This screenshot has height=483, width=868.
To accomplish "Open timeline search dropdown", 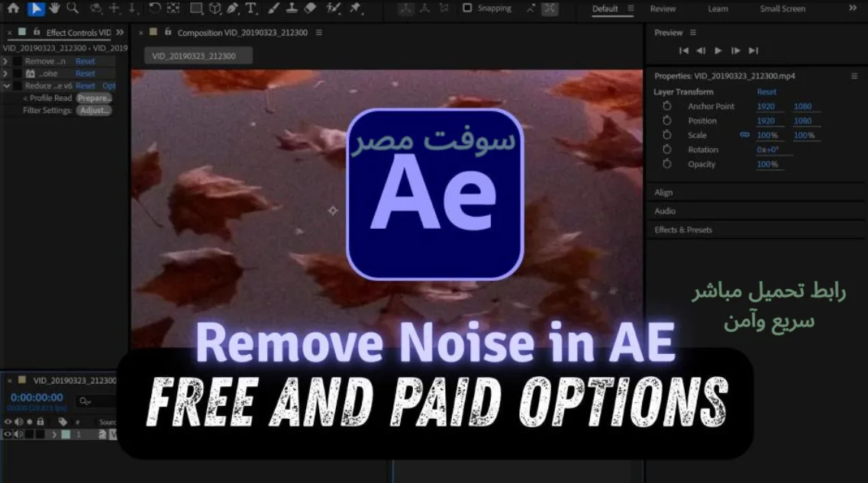I will pyautogui.click(x=86, y=401).
